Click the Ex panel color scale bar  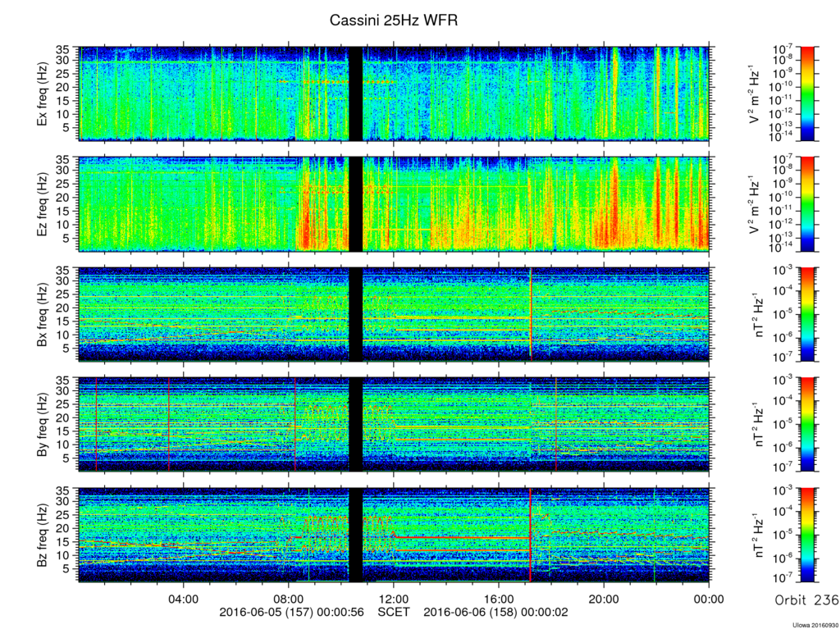point(807,93)
